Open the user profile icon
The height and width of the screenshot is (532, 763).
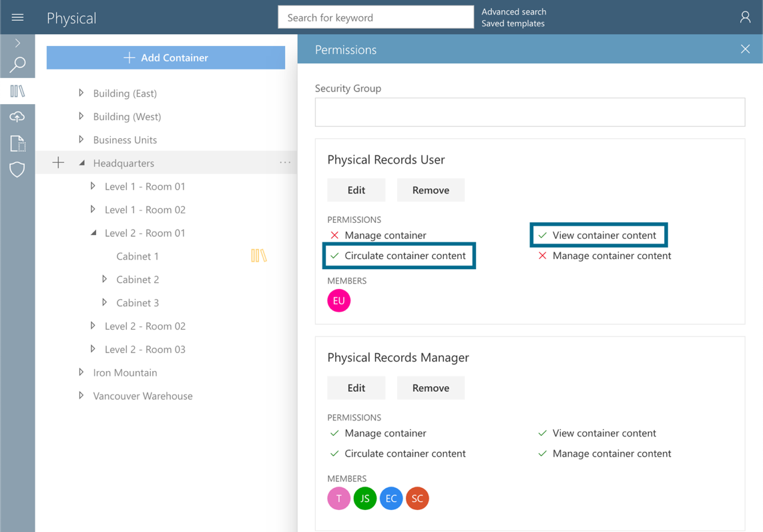tap(745, 17)
